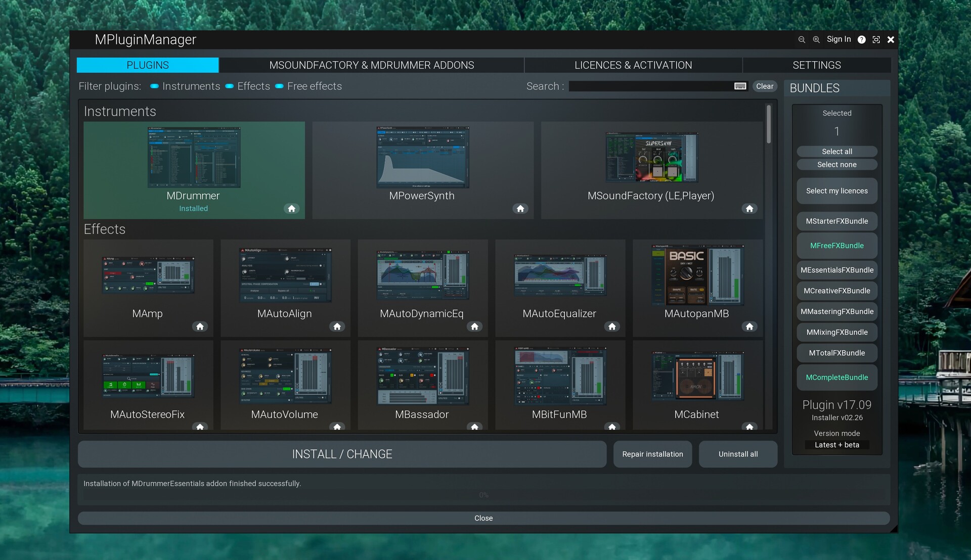Click the installation progress bar

click(x=483, y=495)
